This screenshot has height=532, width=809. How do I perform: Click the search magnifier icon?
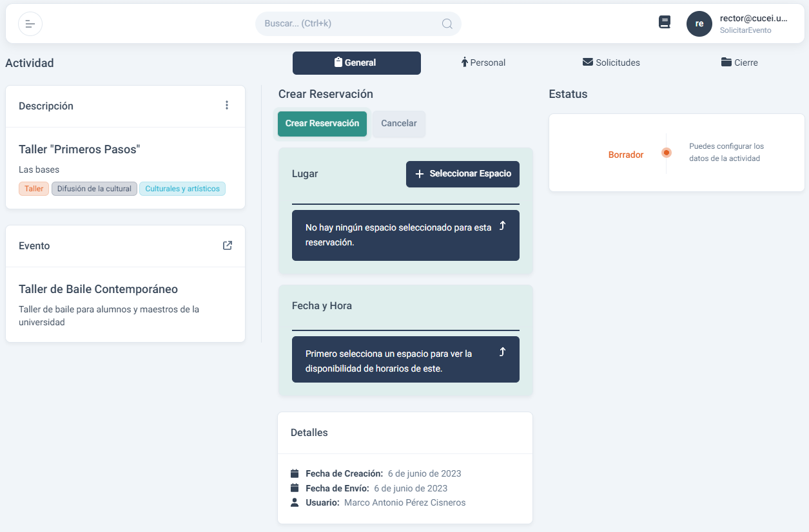point(447,24)
